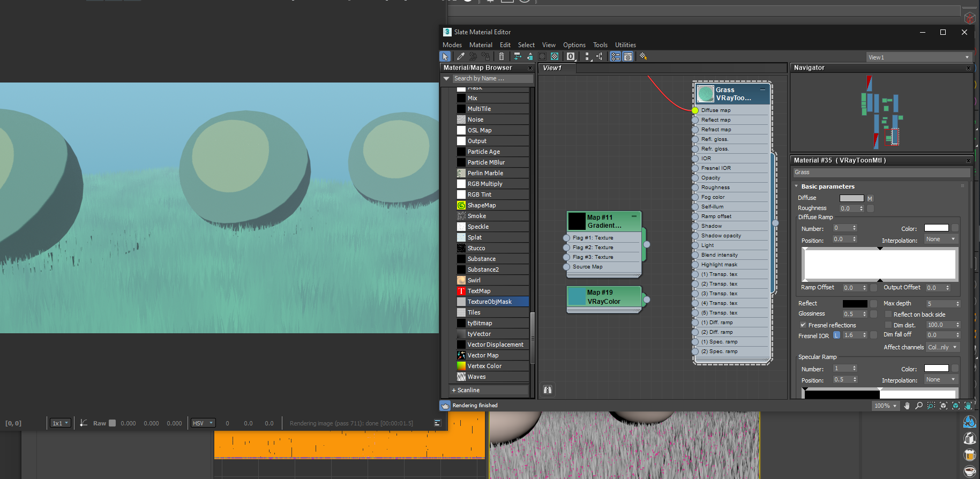Open Material ID Channel flyout
The width and height of the screenshot is (980, 479).
(x=571, y=56)
